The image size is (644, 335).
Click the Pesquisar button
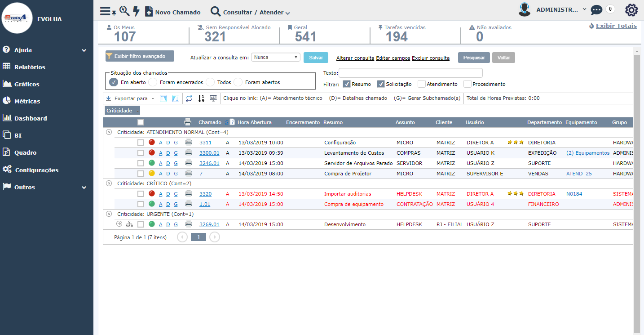pyautogui.click(x=474, y=58)
